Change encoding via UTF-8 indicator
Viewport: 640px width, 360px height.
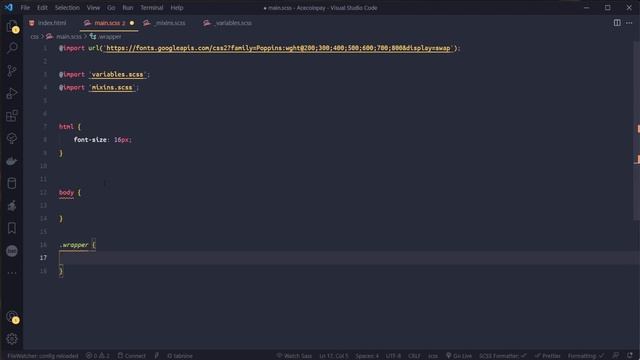point(393,356)
